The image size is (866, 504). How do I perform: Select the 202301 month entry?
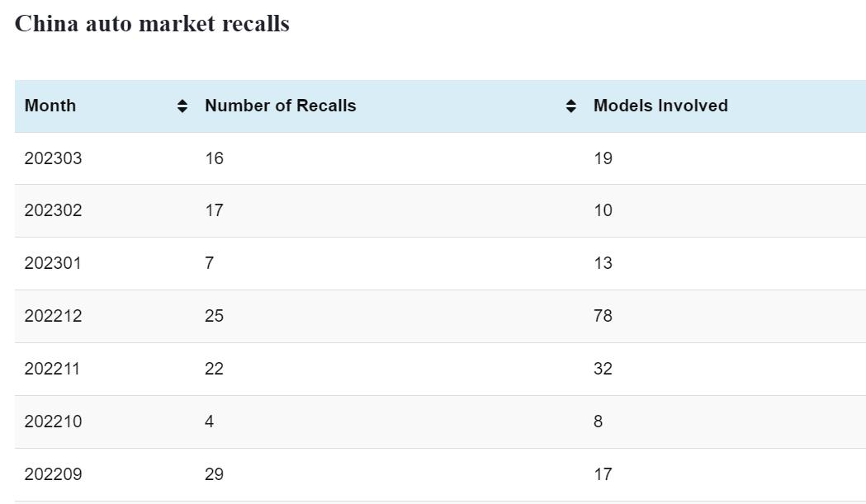54,263
